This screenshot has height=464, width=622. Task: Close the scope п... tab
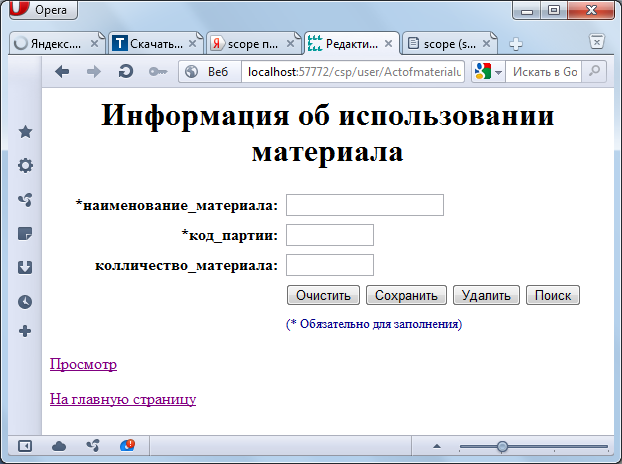click(x=290, y=44)
